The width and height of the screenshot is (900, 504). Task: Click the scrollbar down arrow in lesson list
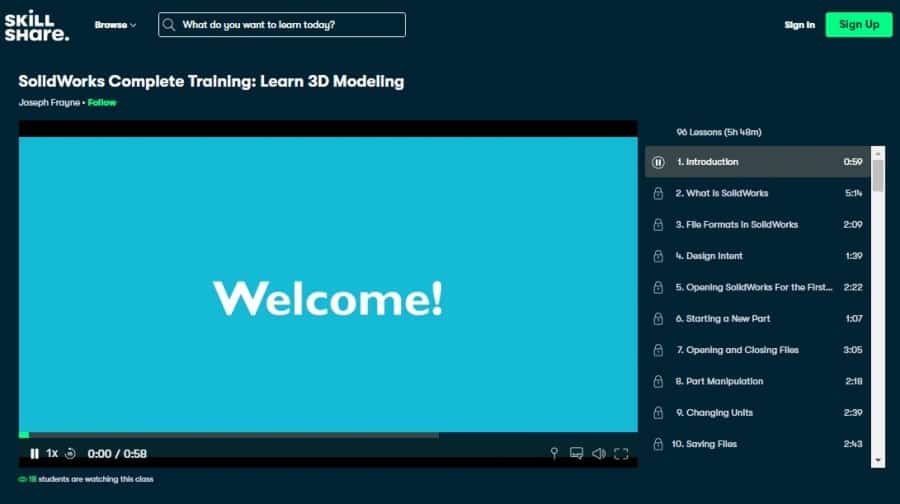(x=878, y=460)
